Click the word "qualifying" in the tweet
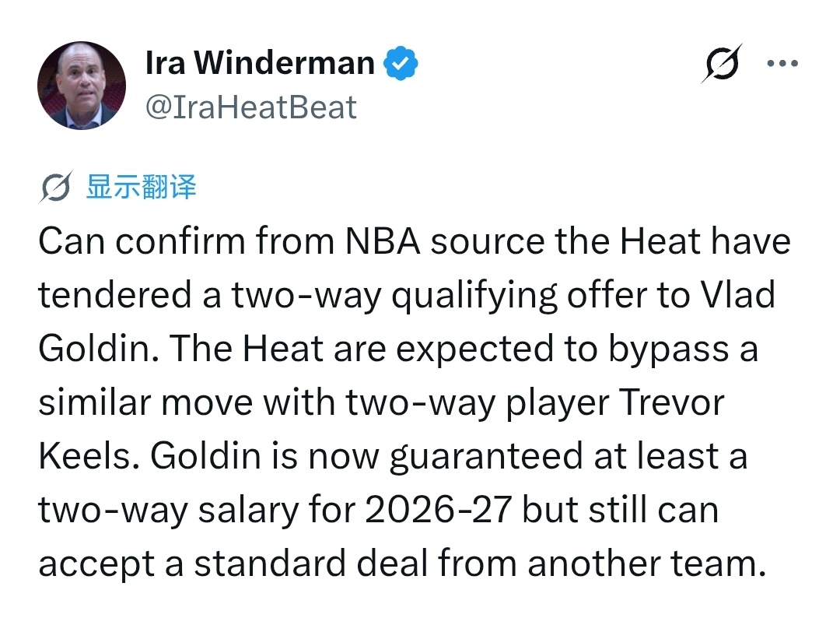The image size is (840, 625). [474, 297]
